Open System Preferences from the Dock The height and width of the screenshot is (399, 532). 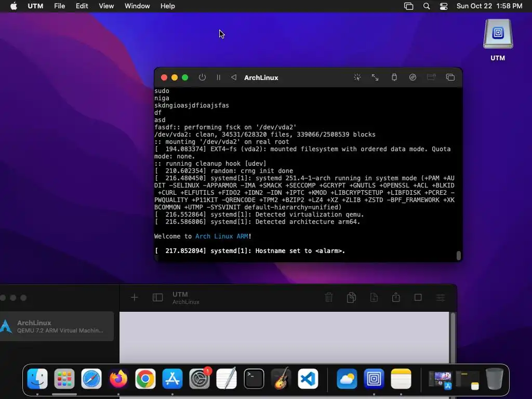pyautogui.click(x=199, y=378)
